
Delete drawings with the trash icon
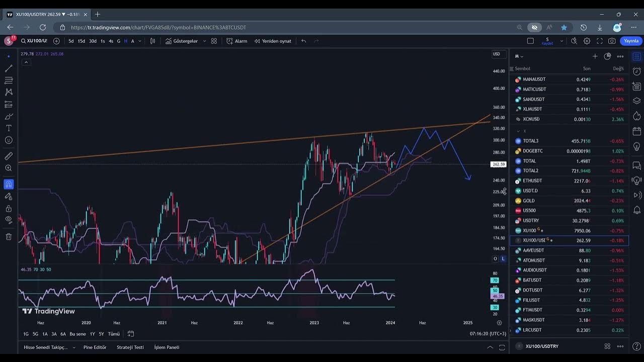(x=9, y=237)
